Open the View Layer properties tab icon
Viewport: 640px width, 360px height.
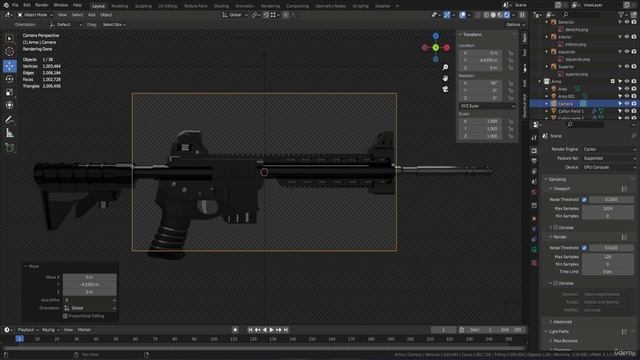[x=534, y=171]
